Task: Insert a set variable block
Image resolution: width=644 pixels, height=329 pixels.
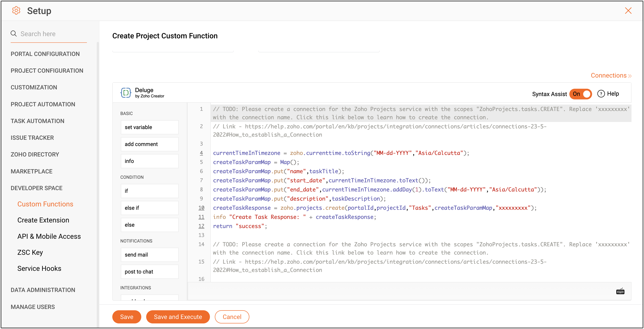Action: coord(150,127)
